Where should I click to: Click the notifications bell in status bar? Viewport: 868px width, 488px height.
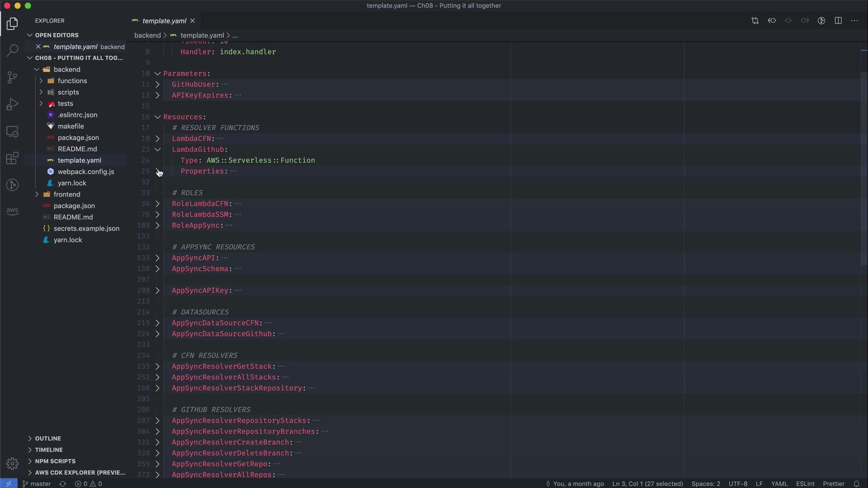pos(856,483)
